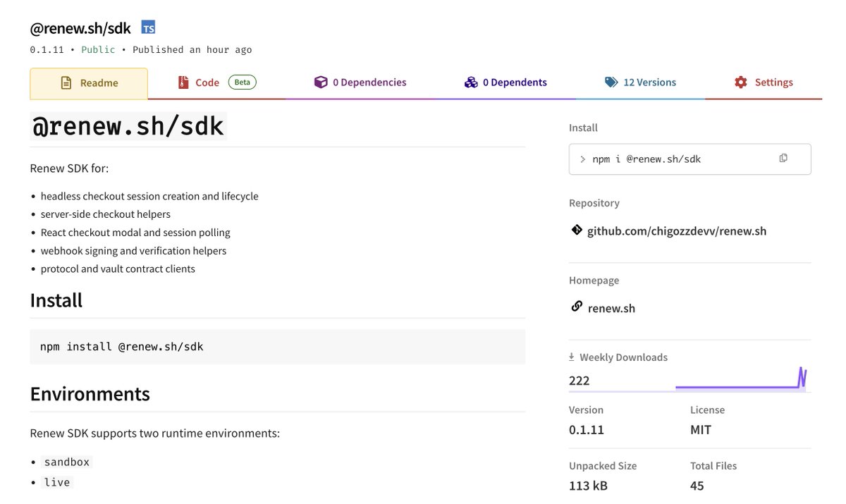
Task: Click 'webhook signing and verification helpers'
Action: click(x=133, y=251)
